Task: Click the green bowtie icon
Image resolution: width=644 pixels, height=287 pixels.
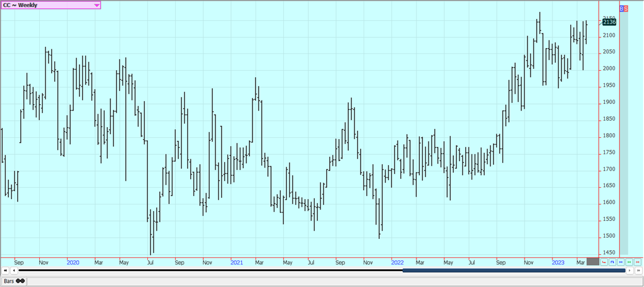Action: pos(629,262)
